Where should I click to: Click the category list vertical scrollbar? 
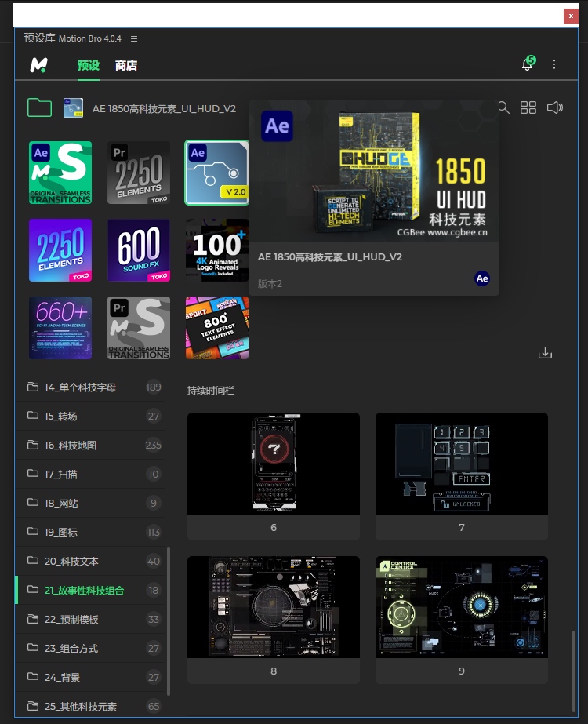(x=169, y=621)
